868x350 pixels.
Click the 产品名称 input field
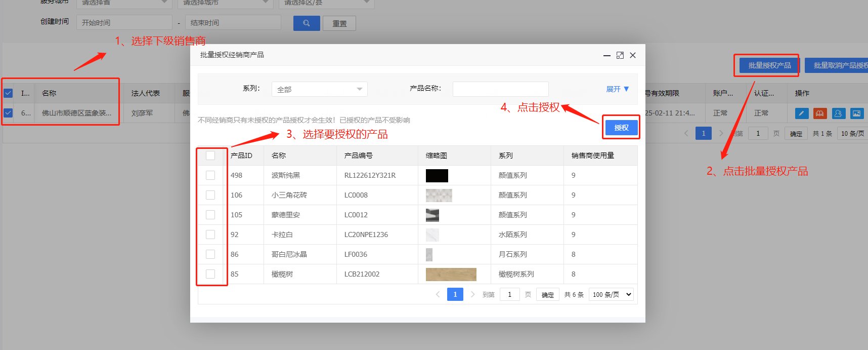[500, 89]
